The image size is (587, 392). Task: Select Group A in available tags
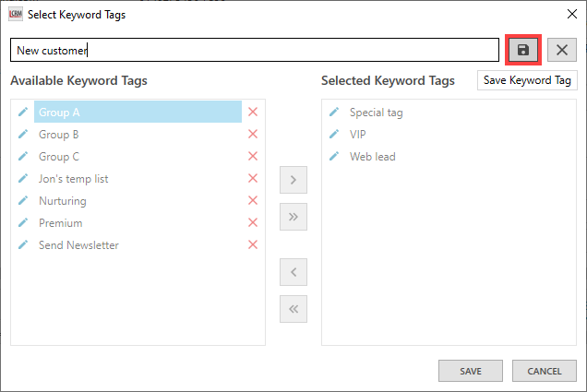point(137,113)
